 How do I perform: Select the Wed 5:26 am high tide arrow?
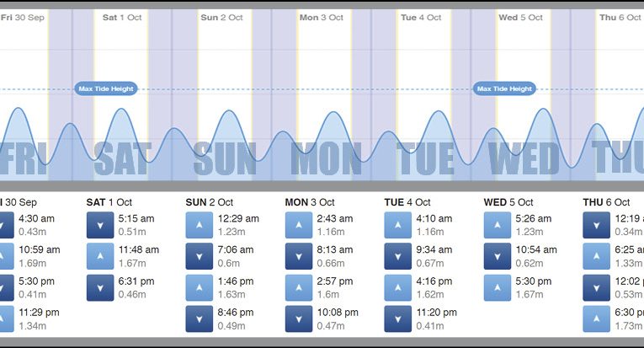tap(497, 225)
